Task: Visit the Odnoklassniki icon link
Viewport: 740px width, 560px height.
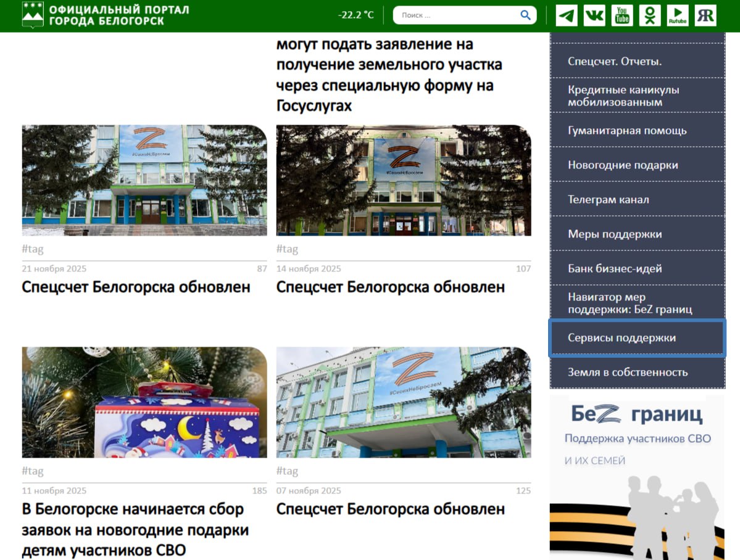Action: (649, 15)
